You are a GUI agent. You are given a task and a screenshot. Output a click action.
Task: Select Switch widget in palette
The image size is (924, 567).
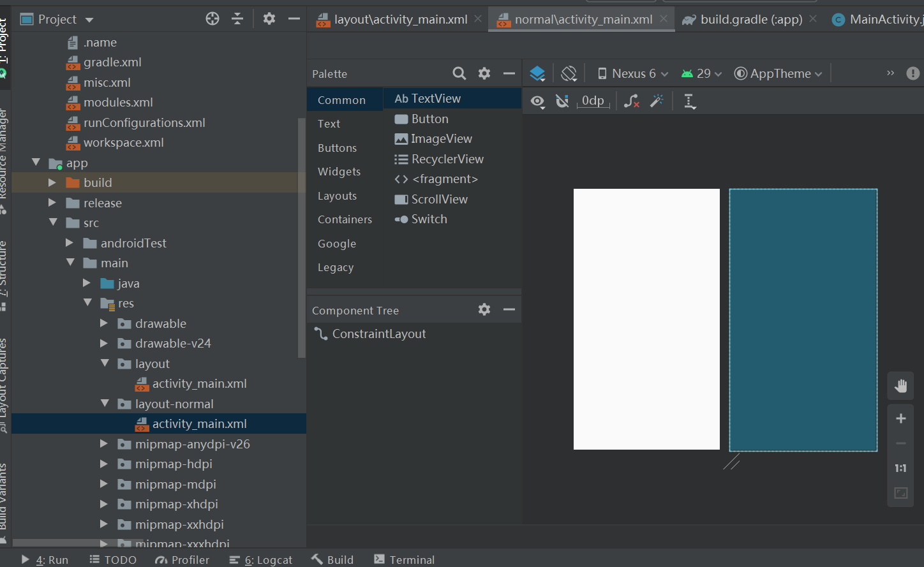(421, 219)
